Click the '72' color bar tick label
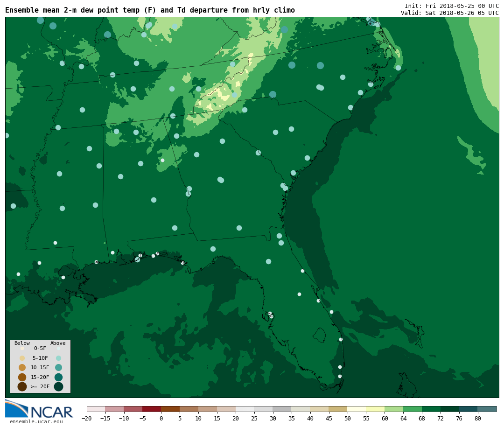Viewport: 504px width, 427px height. pyautogui.click(x=441, y=419)
